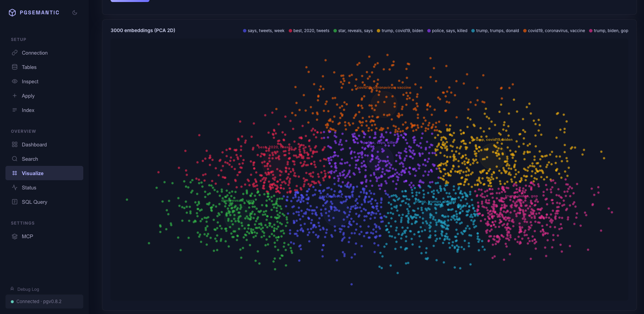Click legend swatch for trump, biden, gop
This screenshot has width=644, height=314.
(x=591, y=31)
